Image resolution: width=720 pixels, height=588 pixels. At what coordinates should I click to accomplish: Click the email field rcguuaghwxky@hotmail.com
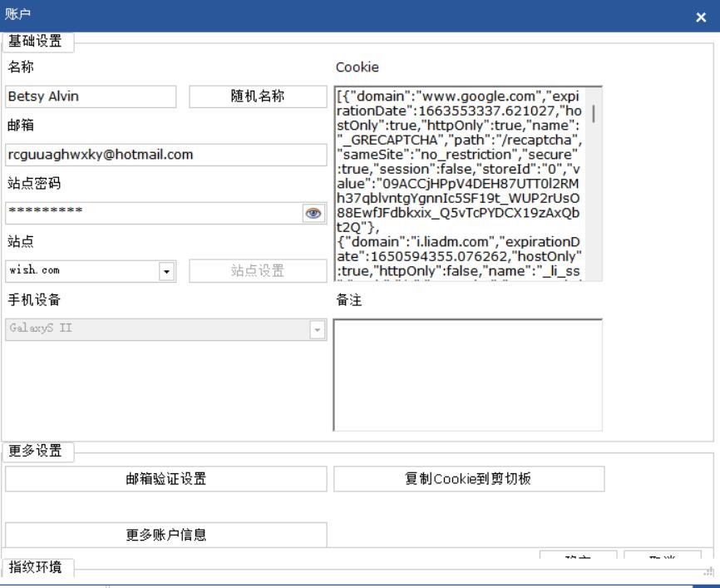click(165, 155)
